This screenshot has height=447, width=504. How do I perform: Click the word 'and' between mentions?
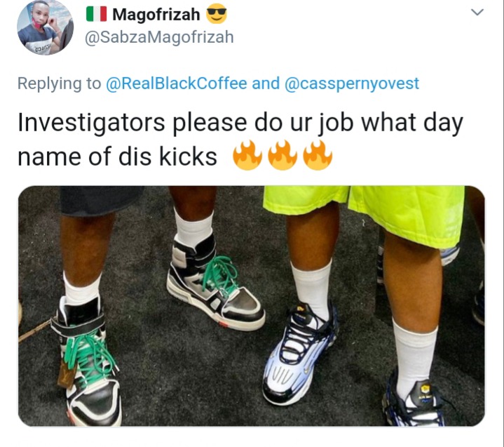tap(266, 84)
